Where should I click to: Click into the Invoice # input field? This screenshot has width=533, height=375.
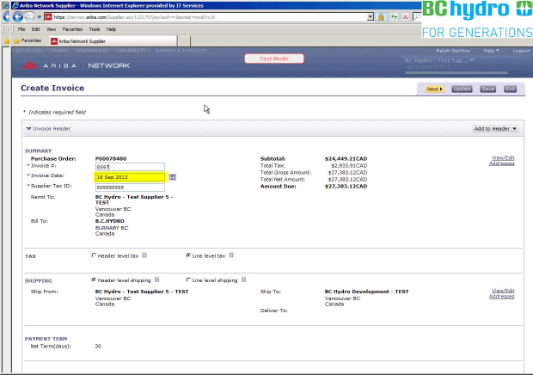point(130,167)
